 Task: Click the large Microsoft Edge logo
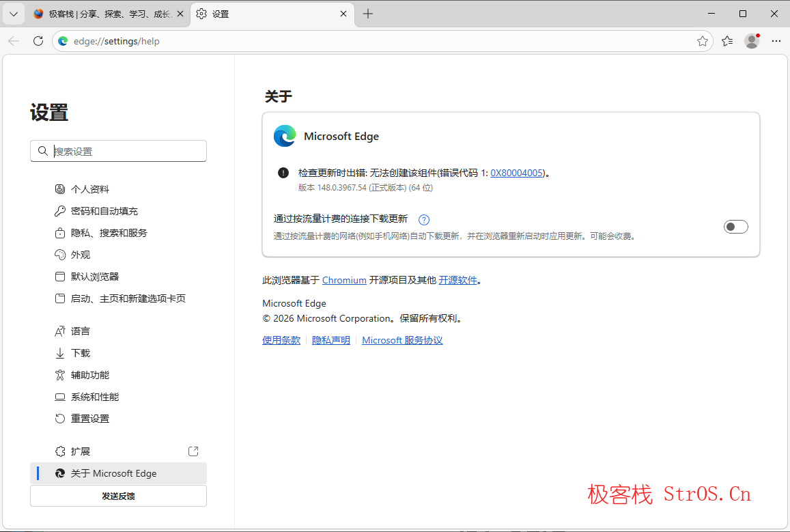(x=285, y=137)
